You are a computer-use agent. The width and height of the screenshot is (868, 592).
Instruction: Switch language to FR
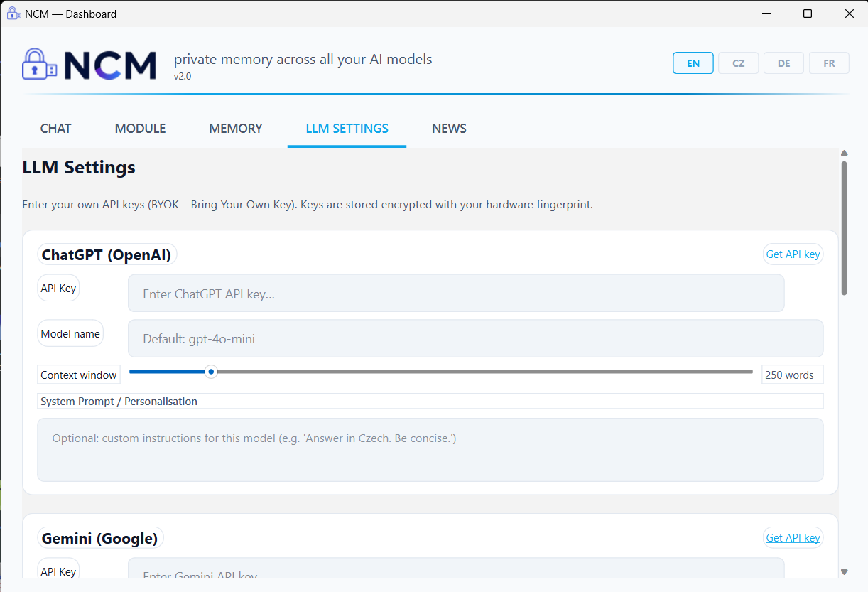[829, 63]
